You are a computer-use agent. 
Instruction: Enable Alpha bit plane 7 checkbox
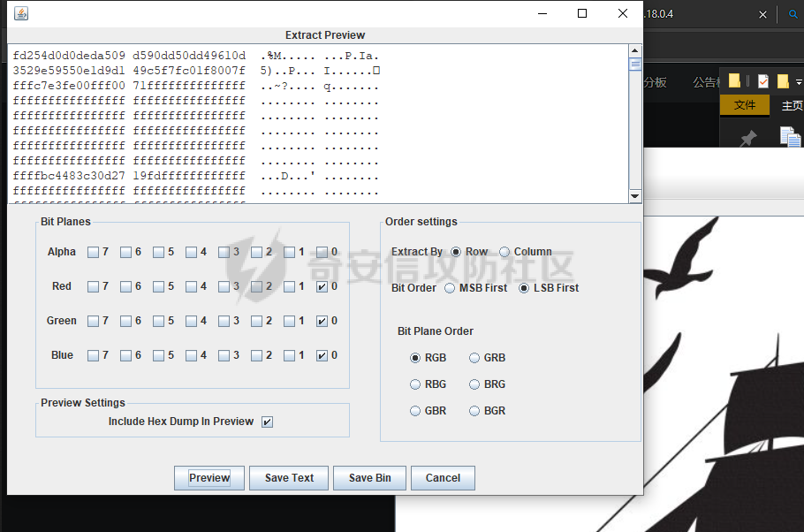93,252
